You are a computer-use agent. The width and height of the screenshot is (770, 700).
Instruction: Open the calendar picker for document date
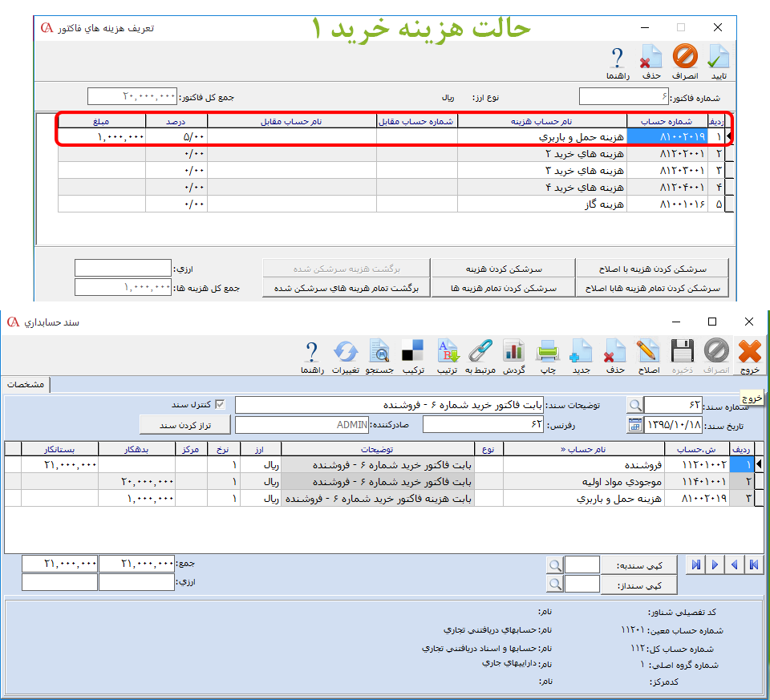coord(634,424)
